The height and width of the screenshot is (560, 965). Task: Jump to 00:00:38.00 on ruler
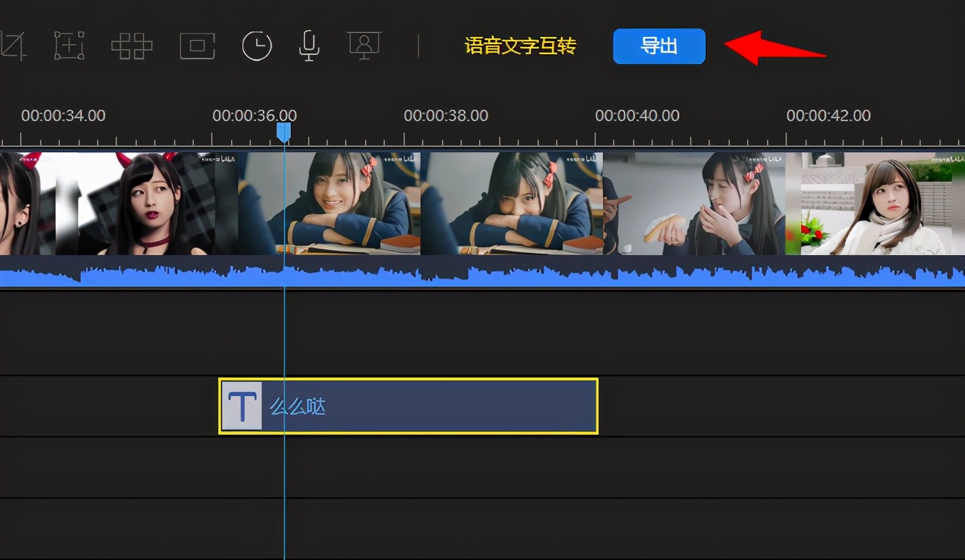pos(446,115)
